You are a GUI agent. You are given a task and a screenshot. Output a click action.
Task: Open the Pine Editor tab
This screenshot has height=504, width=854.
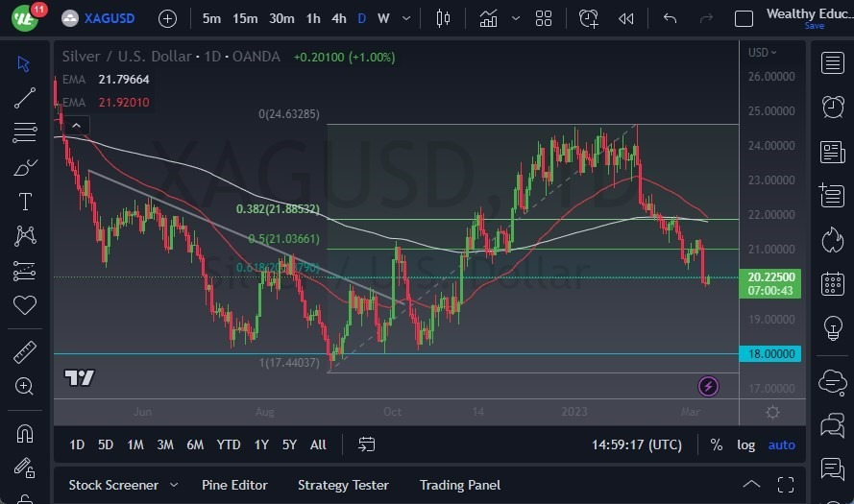[x=234, y=485]
